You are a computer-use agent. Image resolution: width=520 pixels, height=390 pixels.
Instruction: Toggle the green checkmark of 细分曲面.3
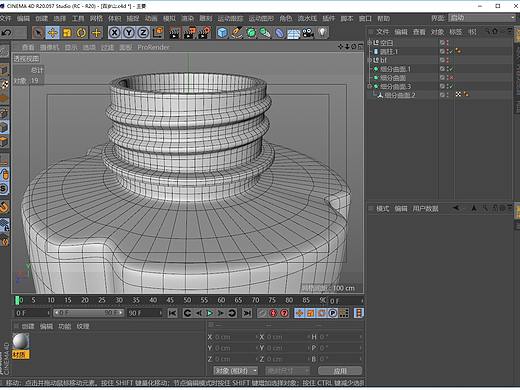point(451,86)
